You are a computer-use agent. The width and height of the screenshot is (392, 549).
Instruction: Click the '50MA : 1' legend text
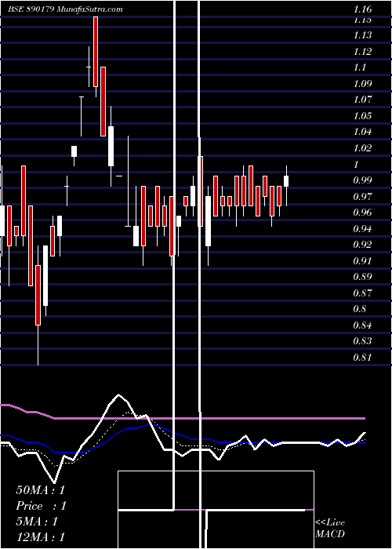pyautogui.click(x=40, y=490)
